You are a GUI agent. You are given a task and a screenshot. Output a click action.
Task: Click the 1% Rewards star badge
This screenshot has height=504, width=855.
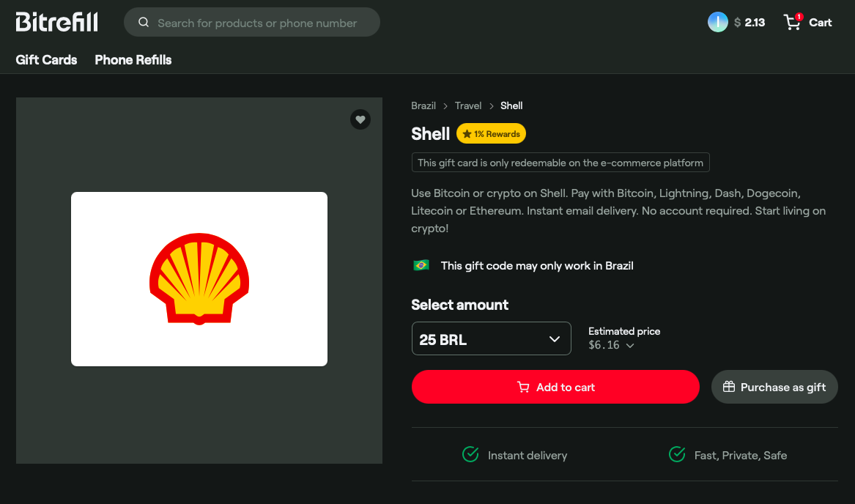pos(491,133)
